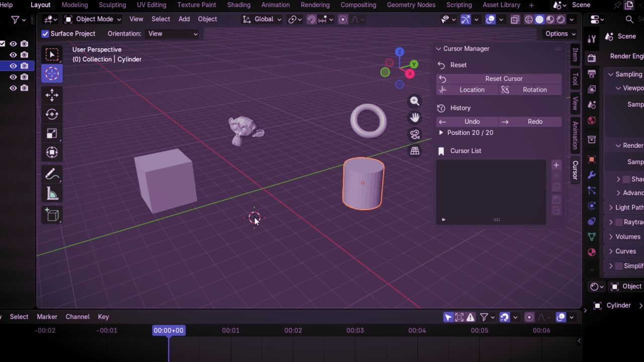Open the Material properties tab icon

592,252
